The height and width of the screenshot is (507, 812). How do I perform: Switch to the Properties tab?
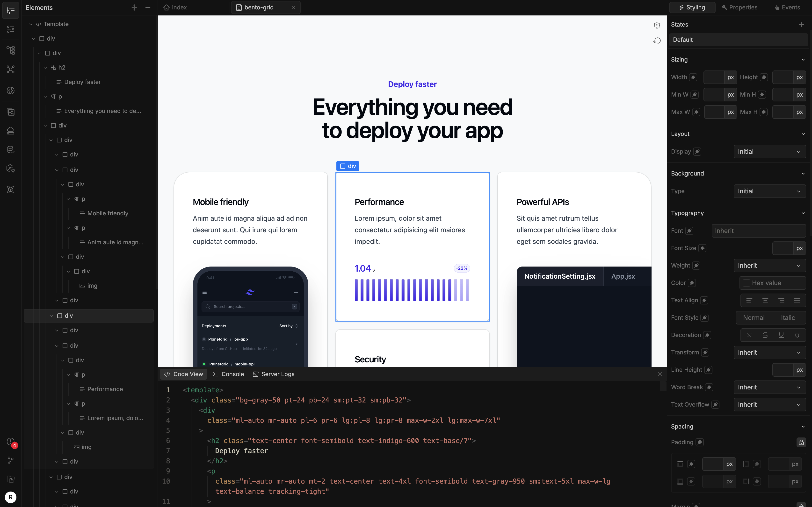coord(739,7)
